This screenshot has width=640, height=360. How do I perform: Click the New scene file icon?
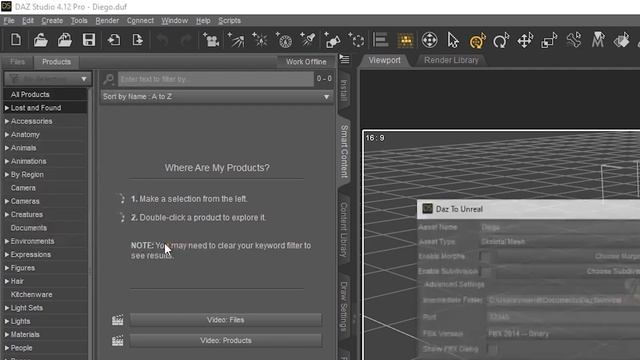pyautogui.click(x=16, y=40)
